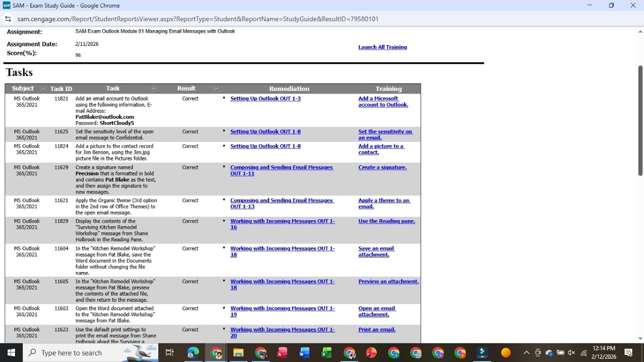This screenshot has height=362, width=644.
Task: Open the OneDrive cloud tray icon
Action: click(549, 352)
